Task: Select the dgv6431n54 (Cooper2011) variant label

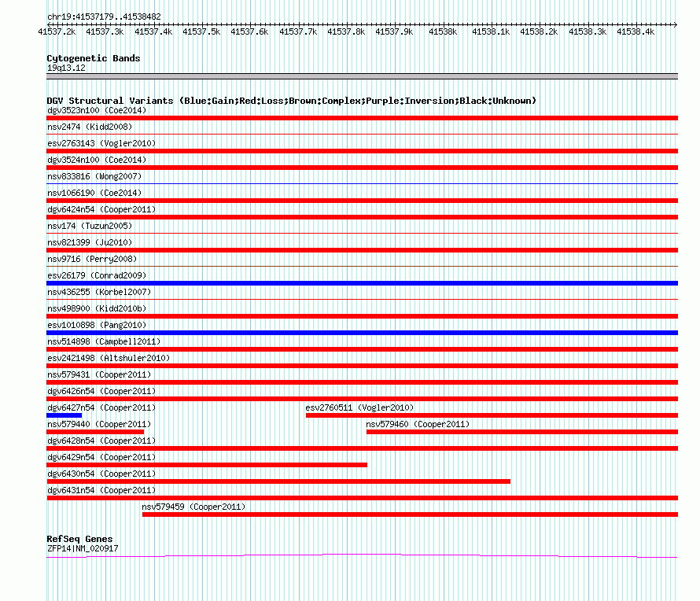Action: click(x=101, y=490)
